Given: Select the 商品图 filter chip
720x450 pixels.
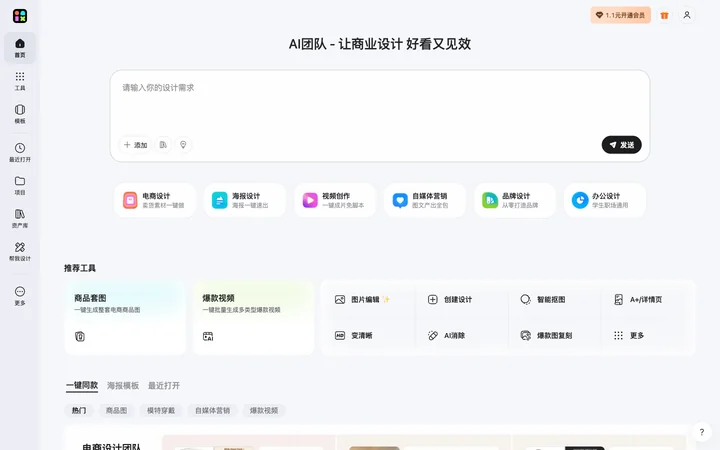Looking at the screenshot, I should pyautogui.click(x=116, y=411).
